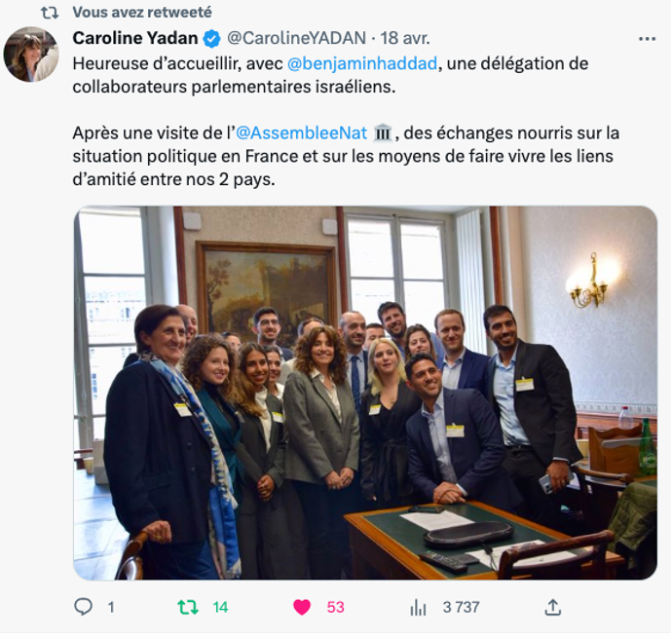Open the @CarolineYADAN handle link
672x639 pixels.
click(x=296, y=38)
